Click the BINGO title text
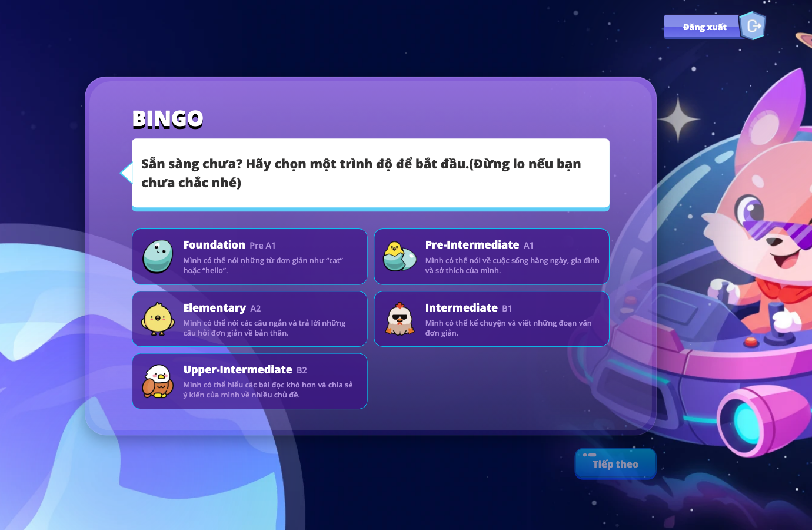 (x=168, y=119)
